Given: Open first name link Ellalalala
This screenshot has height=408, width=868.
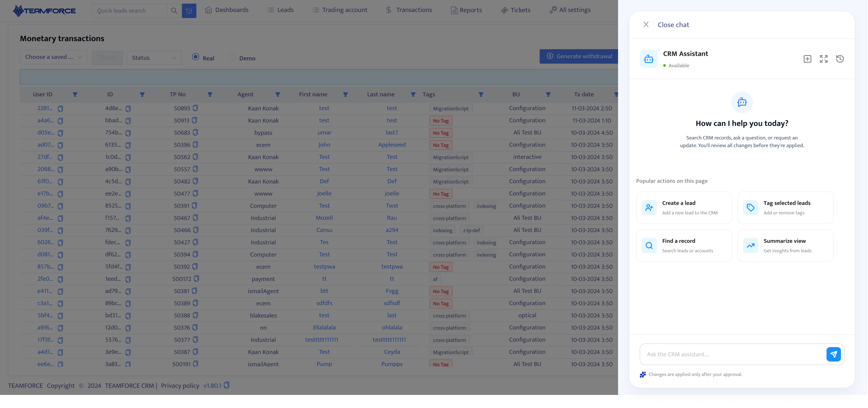Looking at the screenshot, I should (x=324, y=328).
